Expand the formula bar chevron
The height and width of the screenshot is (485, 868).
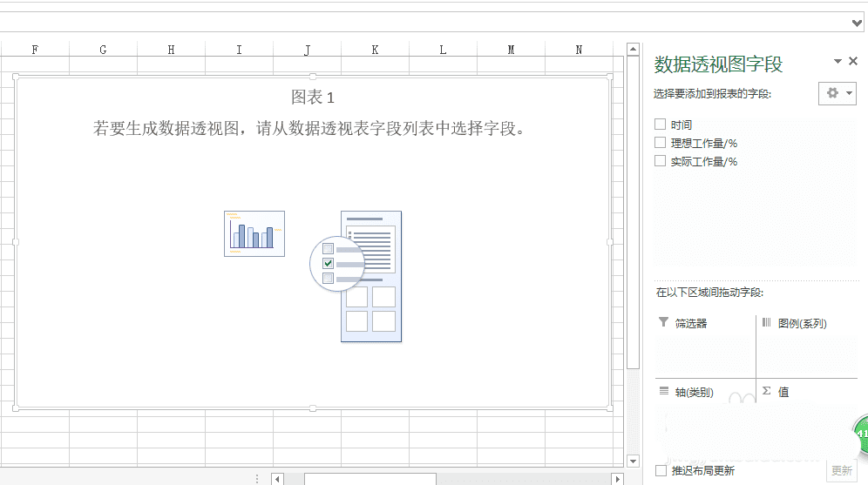(857, 24)
